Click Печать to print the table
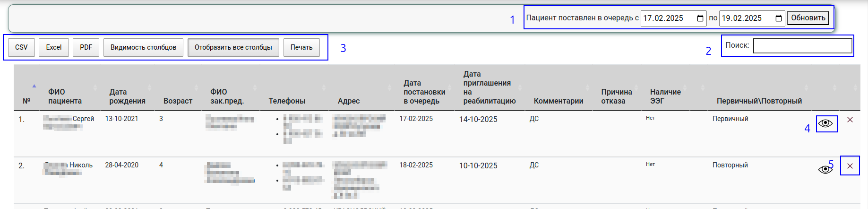868x209 pixels. [x=301, y=47]
